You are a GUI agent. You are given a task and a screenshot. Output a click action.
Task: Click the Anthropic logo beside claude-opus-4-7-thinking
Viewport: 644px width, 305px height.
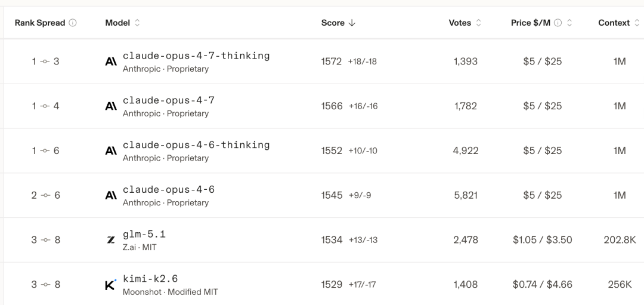click(x=111, y=61)
